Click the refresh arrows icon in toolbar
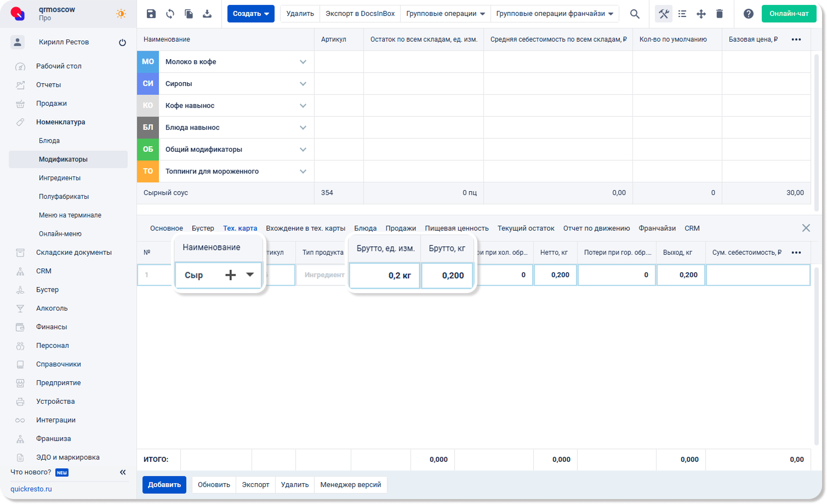 point(170,14)
